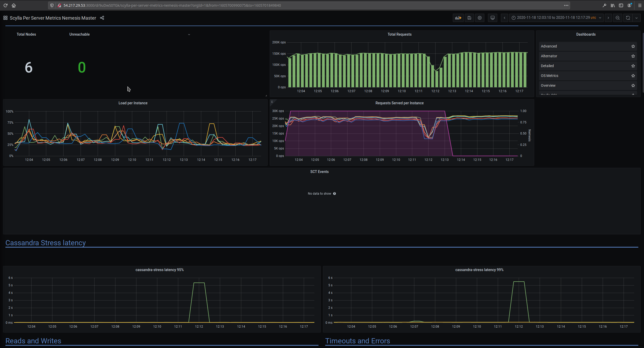This screenshot has height=348, width=644.
Task: Open dashboard settings via the gear icon
Action: [480, 18]
